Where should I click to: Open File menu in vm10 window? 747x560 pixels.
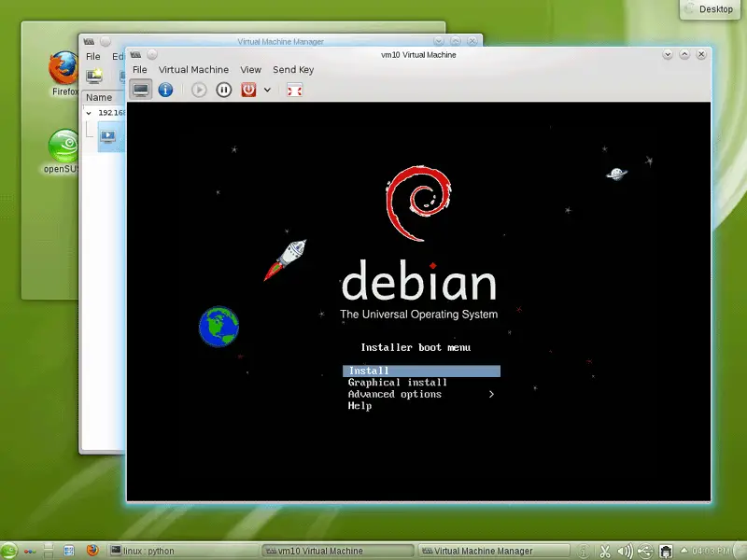tap(139, 69)
